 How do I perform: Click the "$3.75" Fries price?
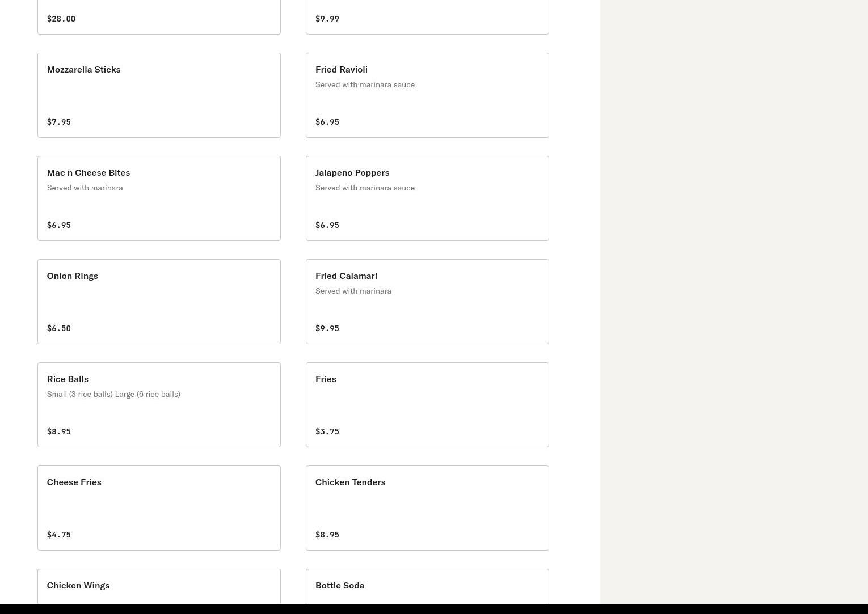point(327,431)
